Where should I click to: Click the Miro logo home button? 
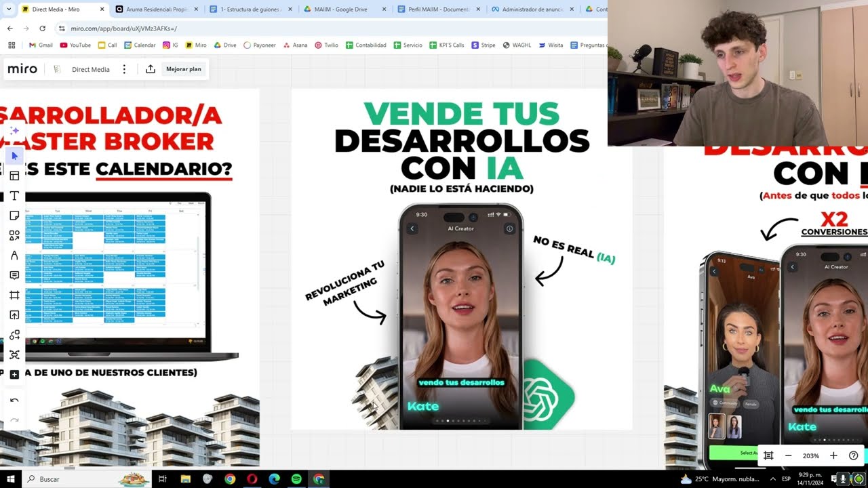click(x=22, y=69)
